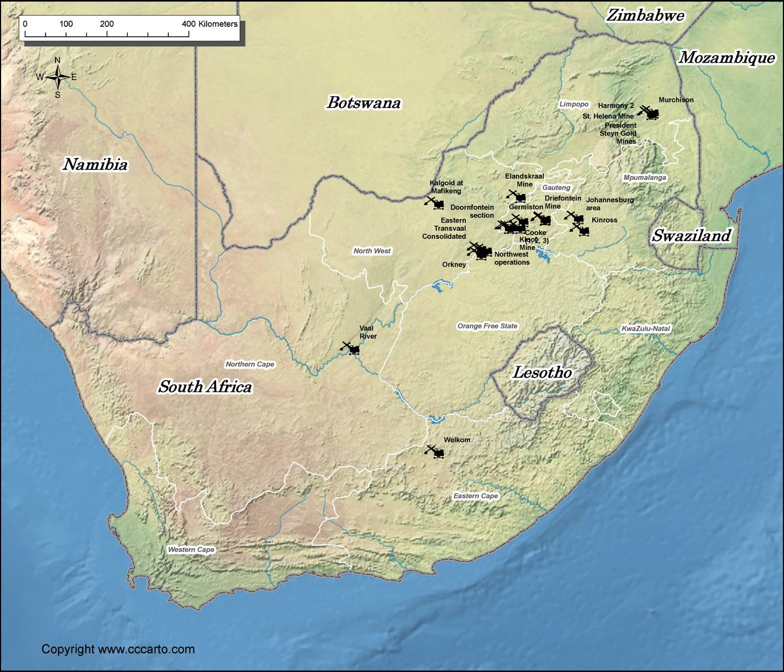Select the Northwest operations mine cluster
The image size is (784, 672).
(479, 250)
